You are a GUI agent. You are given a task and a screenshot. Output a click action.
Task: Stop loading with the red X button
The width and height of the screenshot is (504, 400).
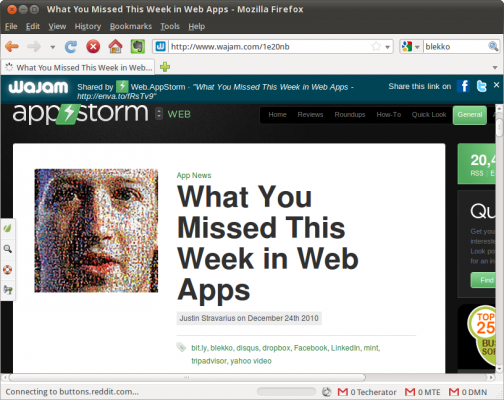tap(93, 46)
